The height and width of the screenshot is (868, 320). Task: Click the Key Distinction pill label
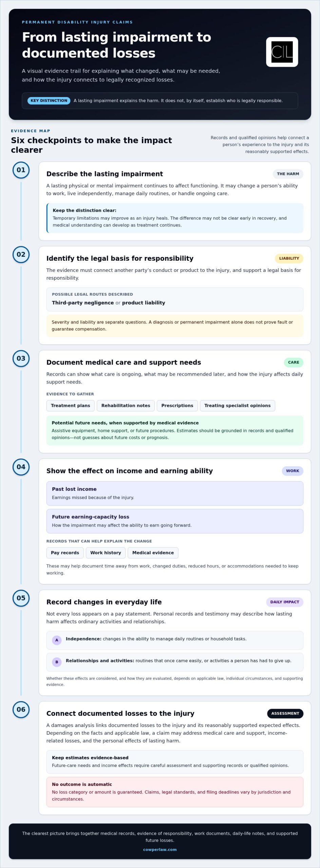(x=49, y=101)
